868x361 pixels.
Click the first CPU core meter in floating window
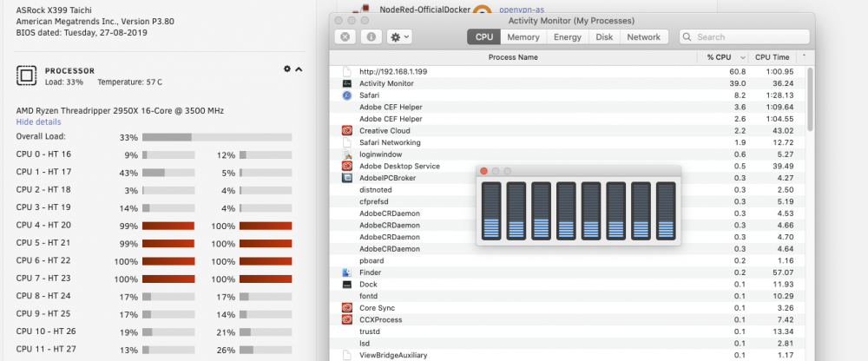(491, 211)
